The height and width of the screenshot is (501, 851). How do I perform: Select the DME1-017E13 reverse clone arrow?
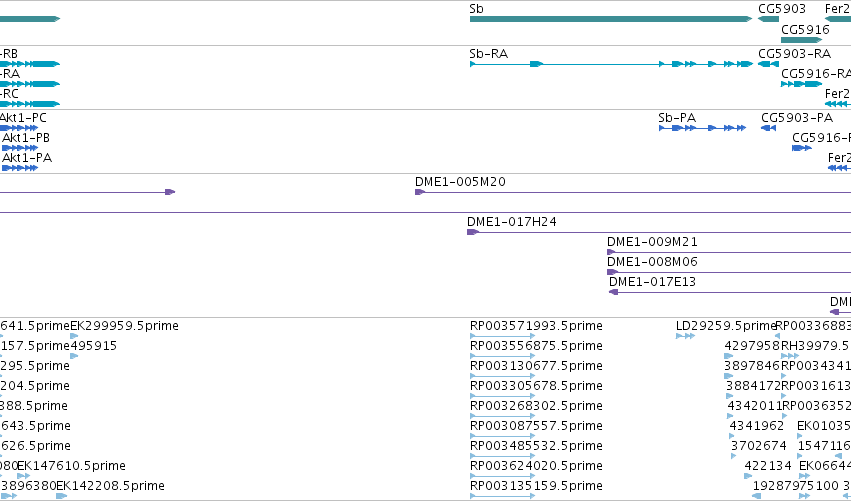613,293
